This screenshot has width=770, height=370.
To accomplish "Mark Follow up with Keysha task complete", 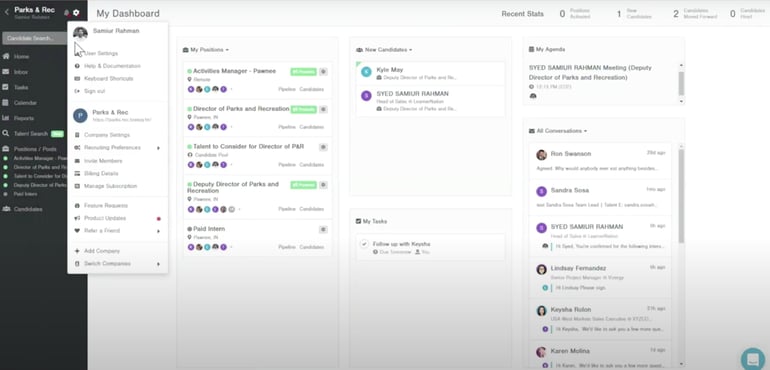I will (x=364, y=244).
